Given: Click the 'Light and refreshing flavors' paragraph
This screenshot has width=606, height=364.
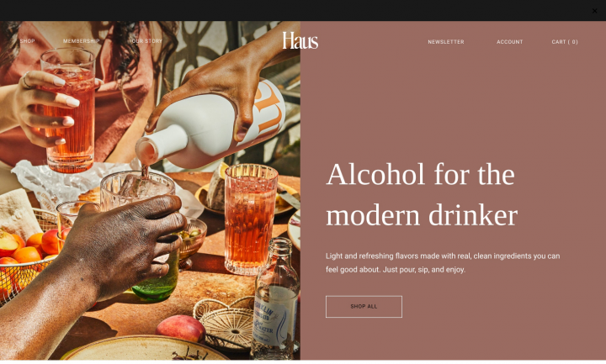Looking at the screenshot, I should 443,262.
